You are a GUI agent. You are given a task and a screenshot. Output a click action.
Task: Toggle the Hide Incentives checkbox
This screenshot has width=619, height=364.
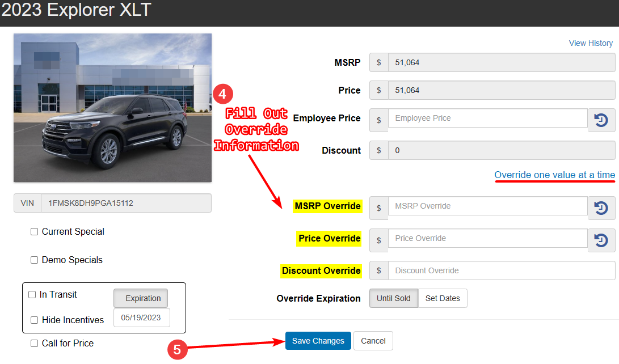(x=35, y=320)
